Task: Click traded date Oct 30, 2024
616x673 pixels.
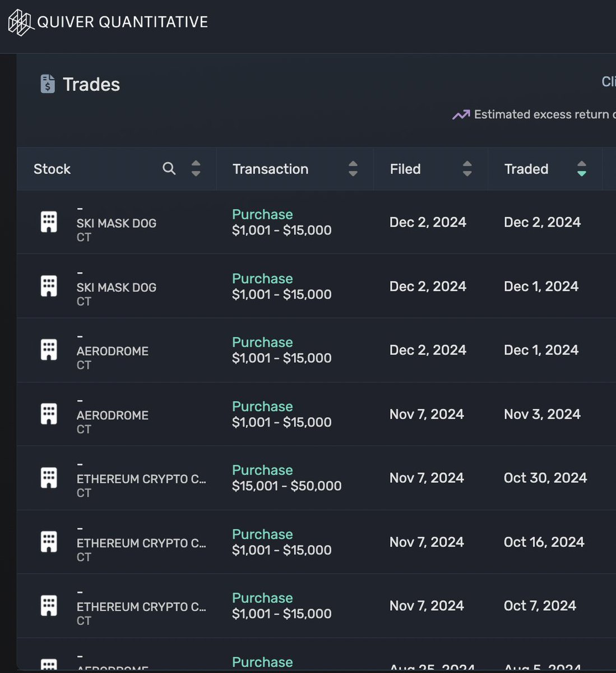Action: tap(545, 478)
